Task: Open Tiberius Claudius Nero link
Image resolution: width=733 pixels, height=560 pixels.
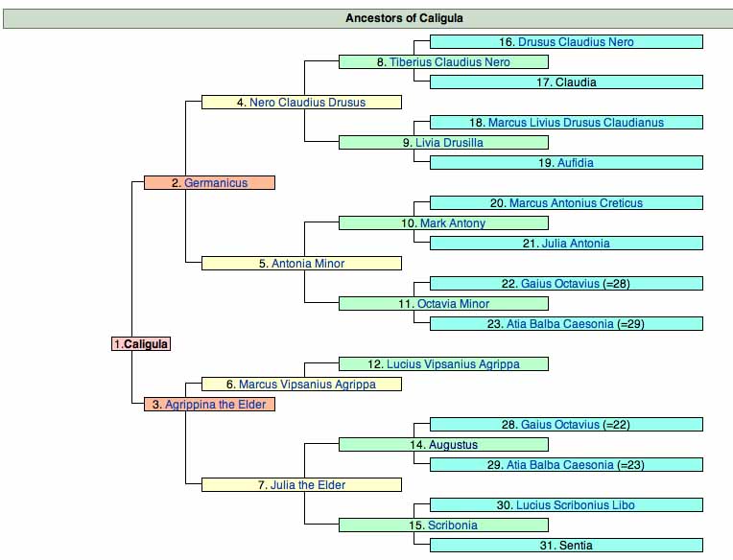Action: 449,62
